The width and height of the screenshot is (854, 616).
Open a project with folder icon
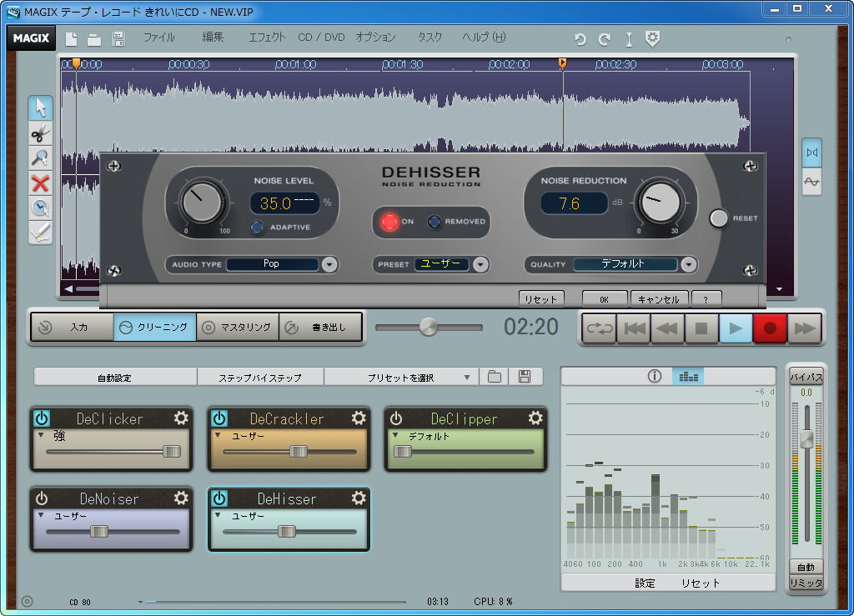point(94,39)
